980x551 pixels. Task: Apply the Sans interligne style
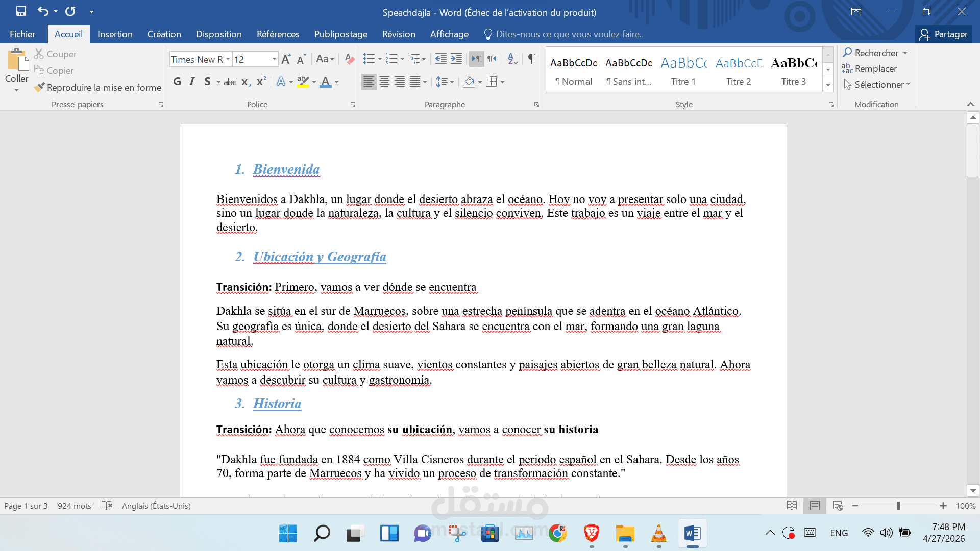[629, 70]
